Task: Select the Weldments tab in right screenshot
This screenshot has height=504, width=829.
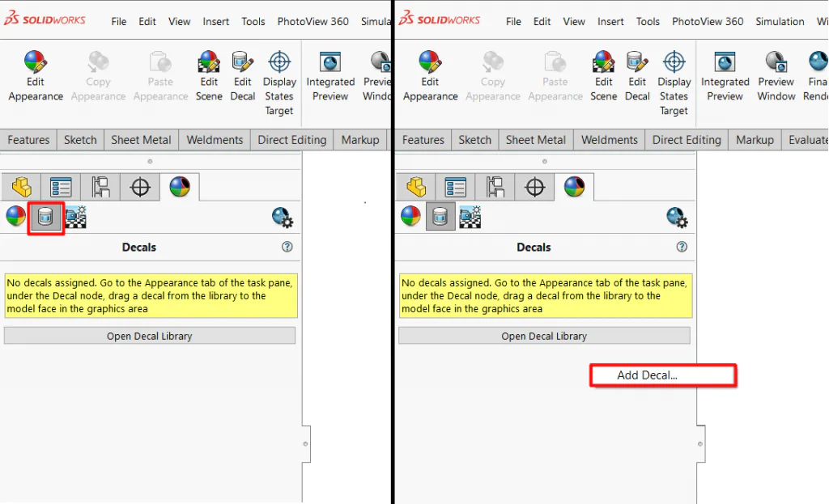Action: tap(610, 140)
